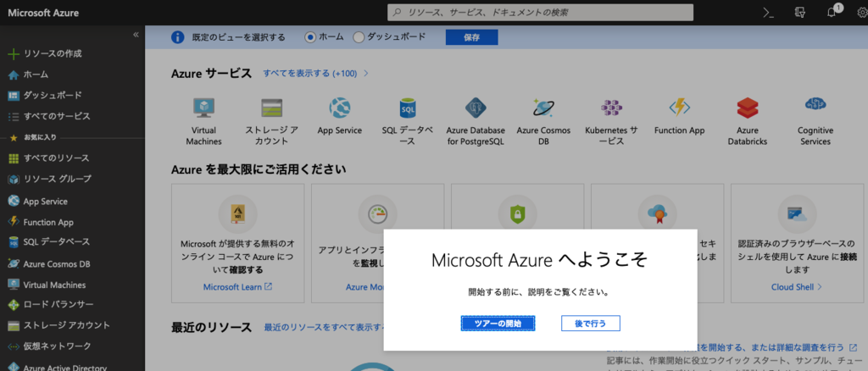The width and height of the screenshot is (868, 371).
Task: Click the Security Center shield card icon
Action: click(x=517, y=214)
